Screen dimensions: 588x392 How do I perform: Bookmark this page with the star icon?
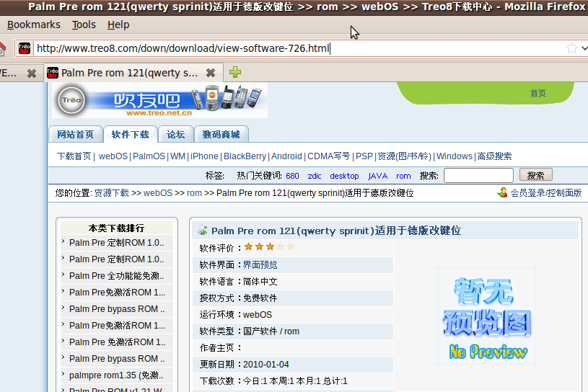point(572,48)
